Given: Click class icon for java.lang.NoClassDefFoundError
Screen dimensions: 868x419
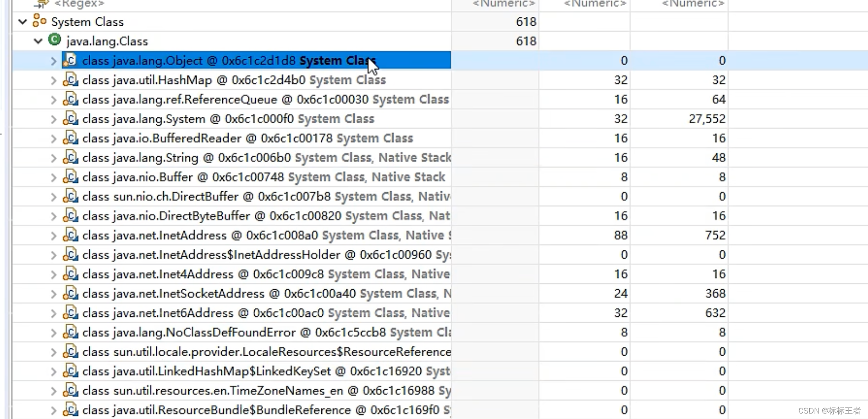Looking at the screenshot, I should coord(70,331).
